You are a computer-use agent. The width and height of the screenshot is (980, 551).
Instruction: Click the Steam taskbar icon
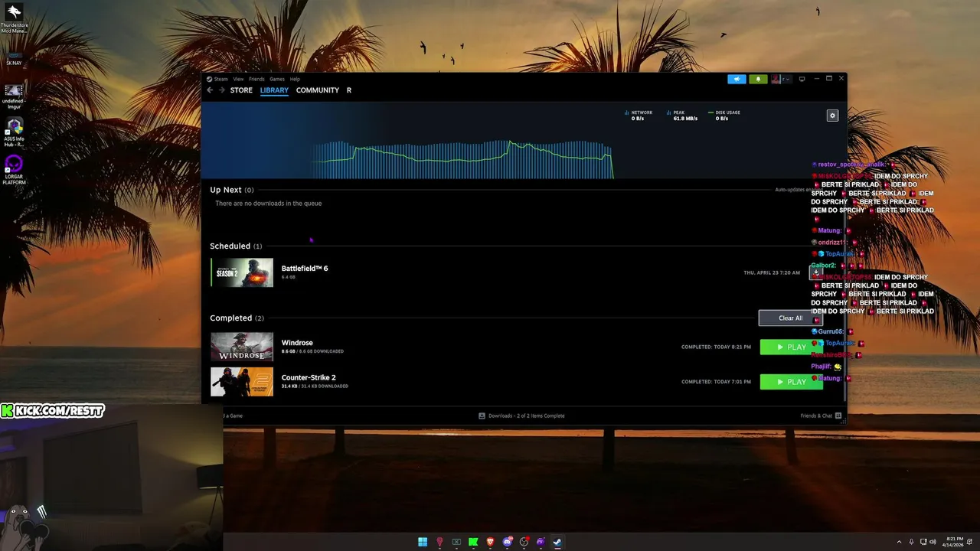click(x=557, y=542)
